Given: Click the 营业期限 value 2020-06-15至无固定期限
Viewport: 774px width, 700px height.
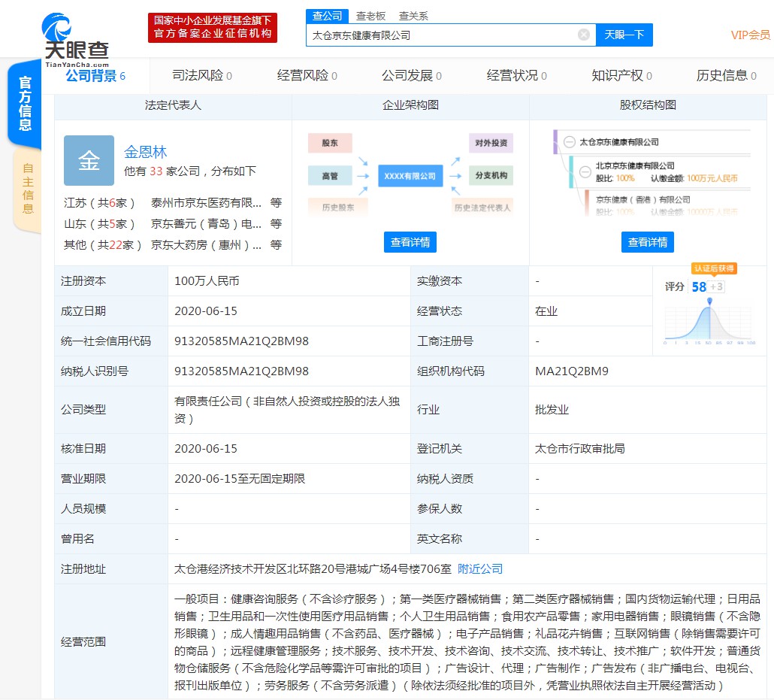Looking at the screenshot, I should coord(240,479).
